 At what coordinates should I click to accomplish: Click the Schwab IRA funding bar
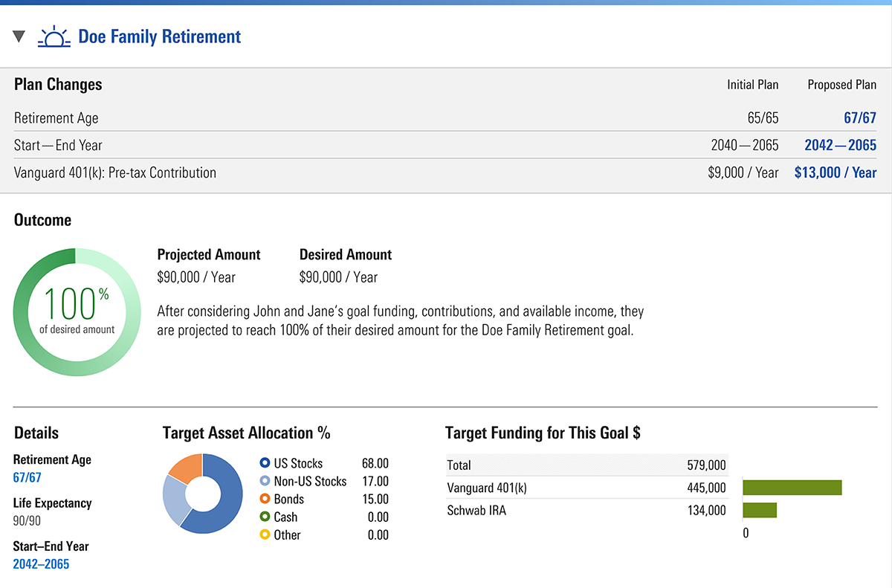pyautogui.click(x=759, y=510)
